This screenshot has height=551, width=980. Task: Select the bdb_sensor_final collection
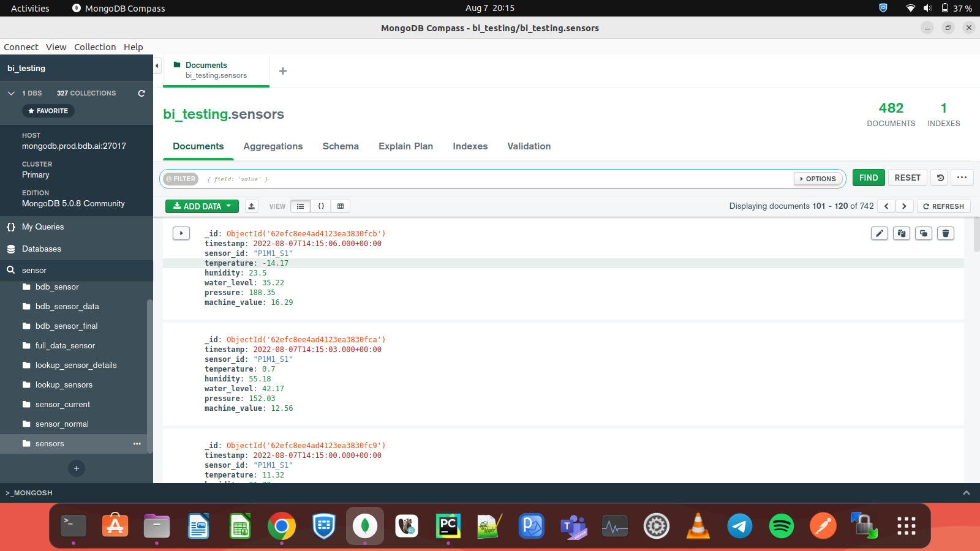point(66,326)
